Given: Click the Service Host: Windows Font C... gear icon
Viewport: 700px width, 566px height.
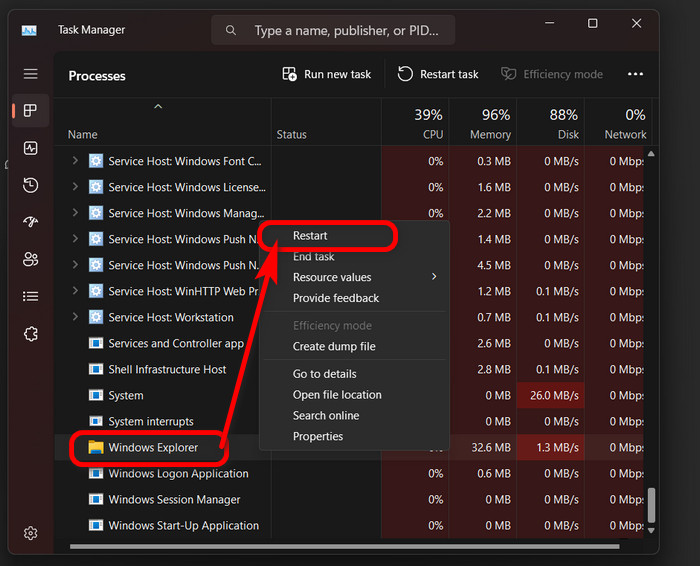Looking at the screenshot, I should (96, 161).
